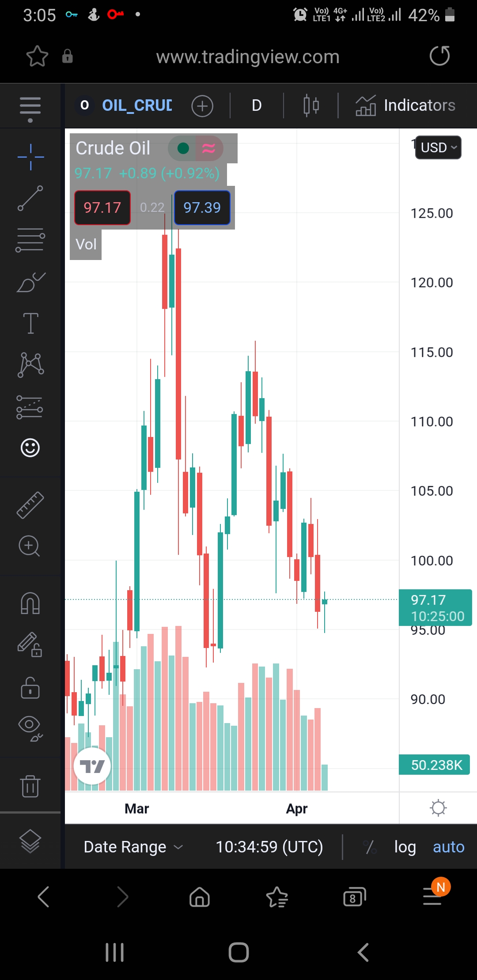Viewport: 477px width, 980px height.
Task: Open the Indicators menu
Action: (405, 106)
